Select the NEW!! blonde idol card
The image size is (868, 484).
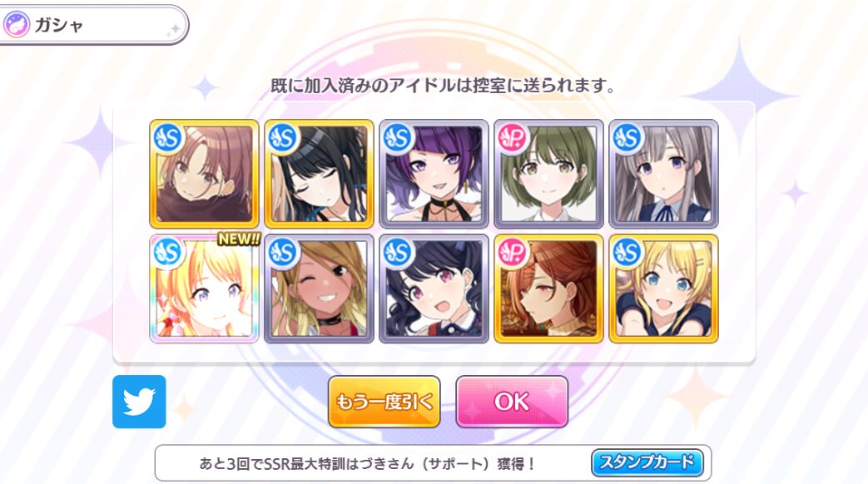pyautogui.click(x=204, y=289)
